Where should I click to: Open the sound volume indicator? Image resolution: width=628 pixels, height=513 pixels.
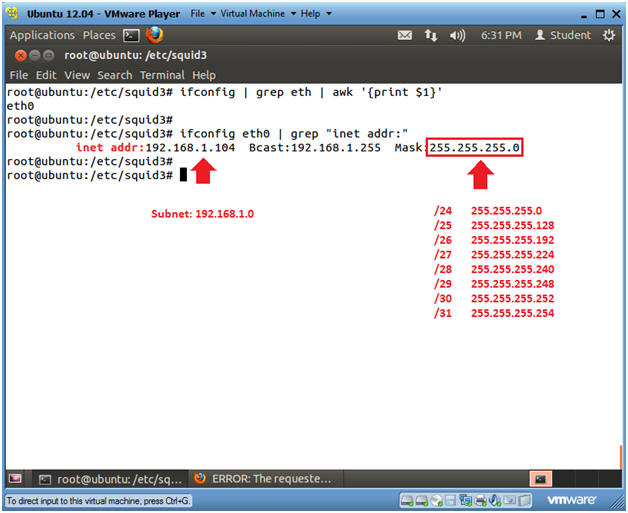tap(457, 36)
